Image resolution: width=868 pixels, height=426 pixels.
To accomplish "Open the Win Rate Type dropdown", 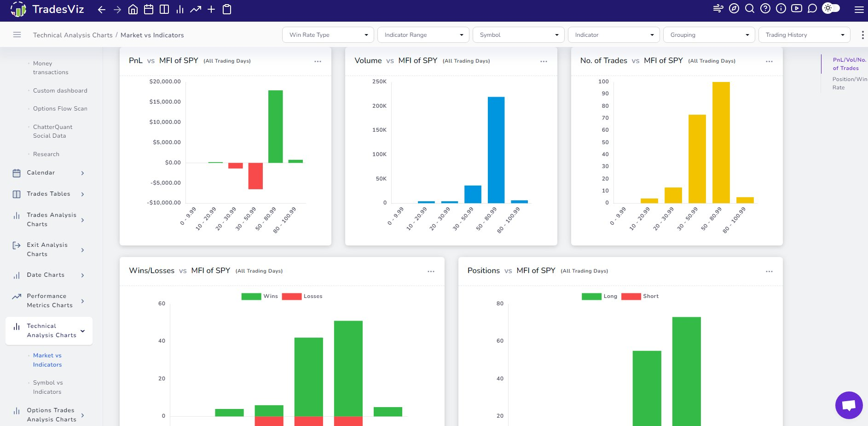I will pyautogui.click(x=328, y=35).
